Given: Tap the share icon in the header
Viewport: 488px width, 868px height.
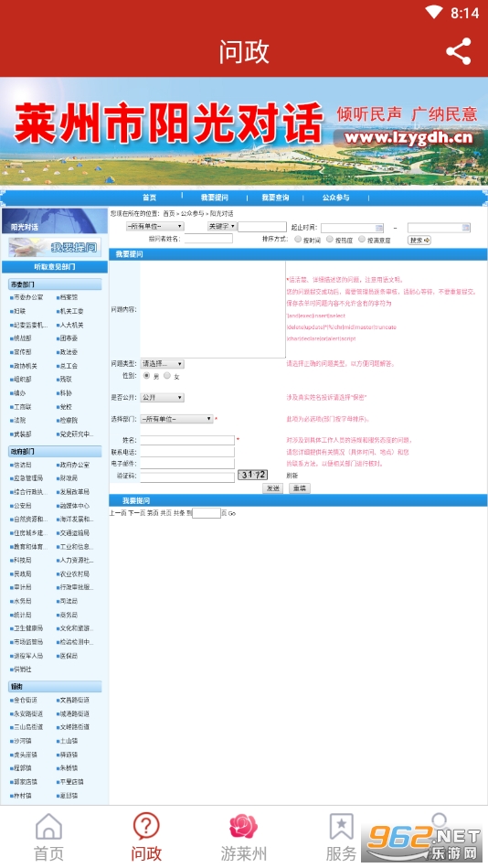Looking at the screenshot, I should pyautogui.click(x=459, y=51).
